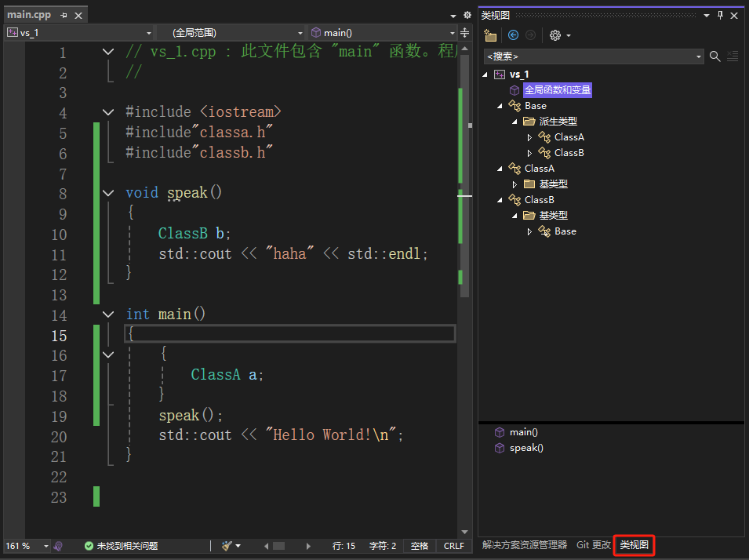
Task: Click the vs_1 project icon in Class View
Action: tap(500, 75)
